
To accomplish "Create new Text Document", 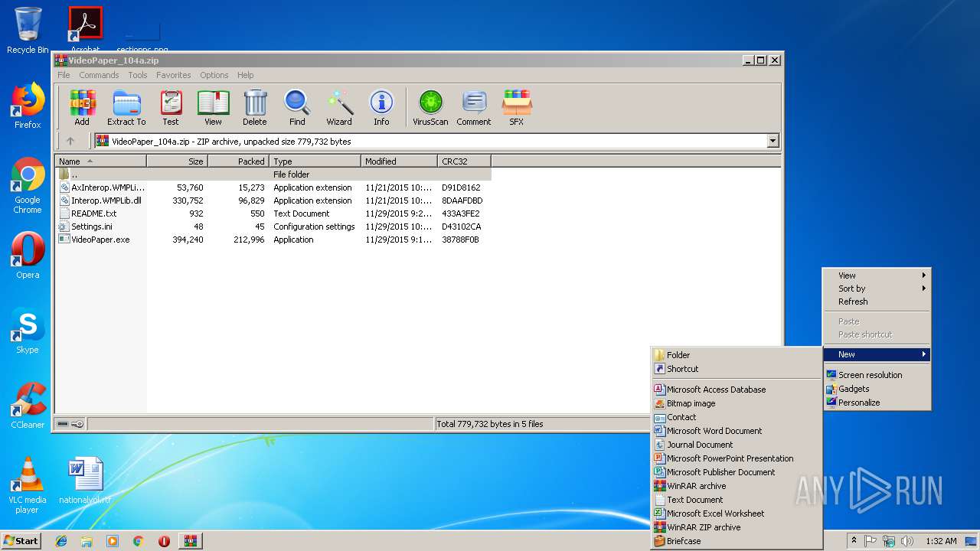I will click(737, 500).
